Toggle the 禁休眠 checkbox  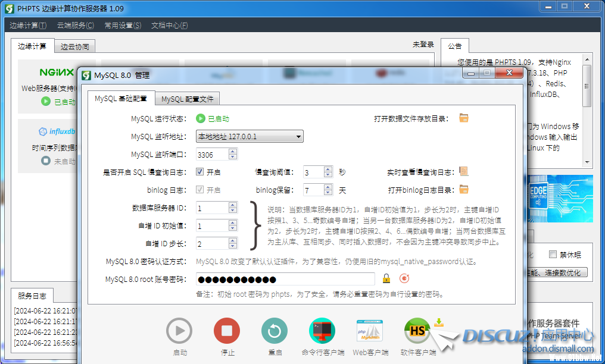[553, 255]
